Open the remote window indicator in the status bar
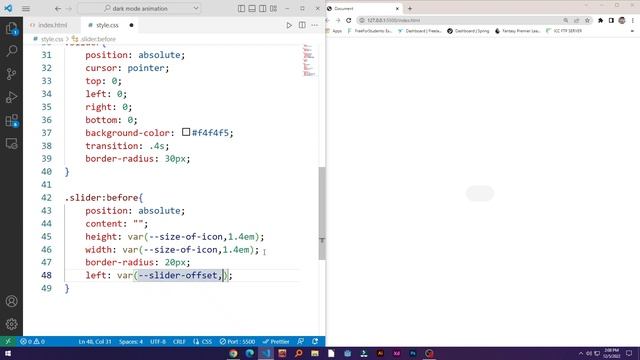This screenshot has width=640, height=360. tap(8, 341)
